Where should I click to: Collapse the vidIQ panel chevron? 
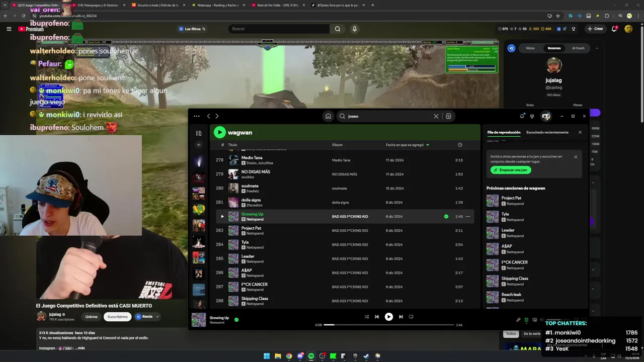(x=597, y=48)
